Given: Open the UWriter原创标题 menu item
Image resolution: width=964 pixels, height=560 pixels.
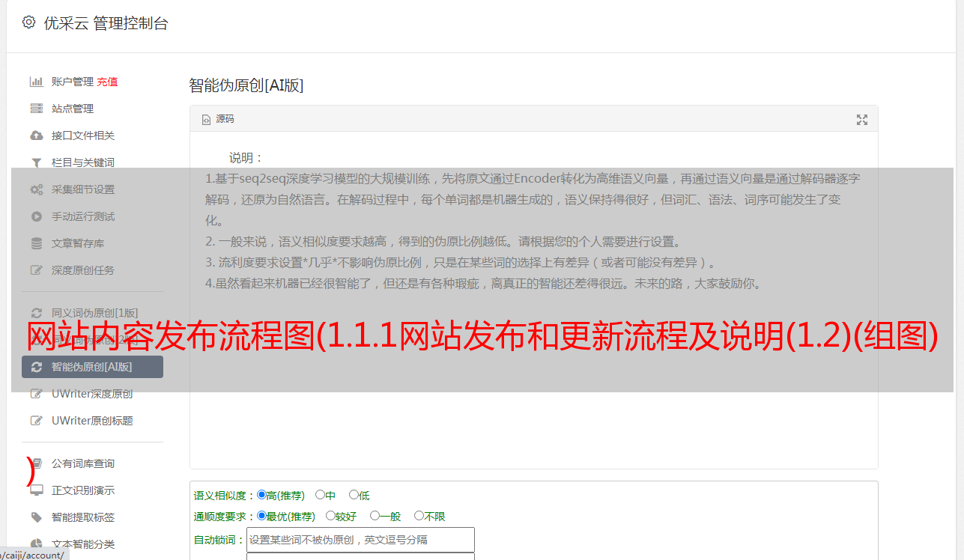Looking at the screenshot, I should pyautogui.click(x=93, y=421).
